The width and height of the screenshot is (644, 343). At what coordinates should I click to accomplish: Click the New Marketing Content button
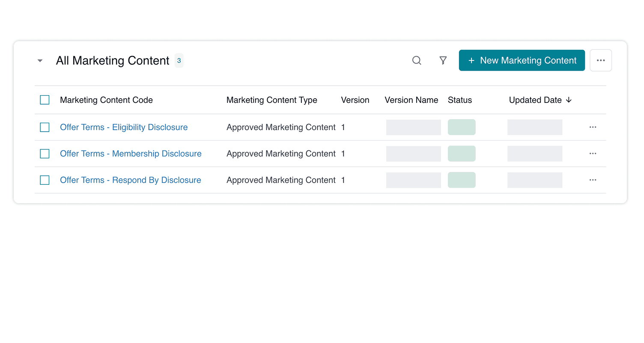(522, 60)
